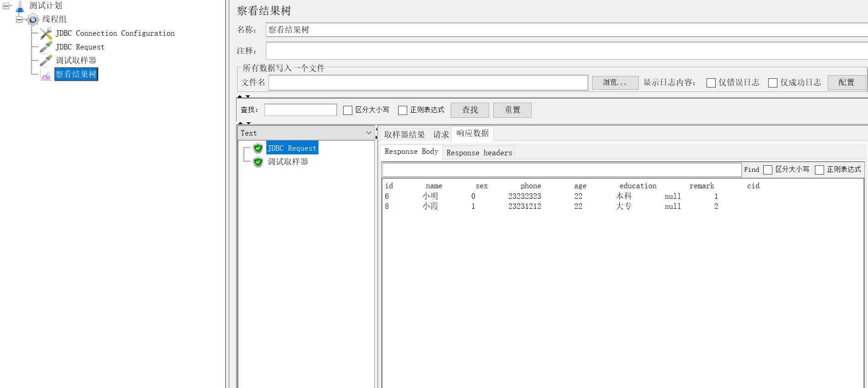Image resolution: width=868 pixels, height=388 pixels.
Task: Focus the 注释 input field
Action: [566, 51]
